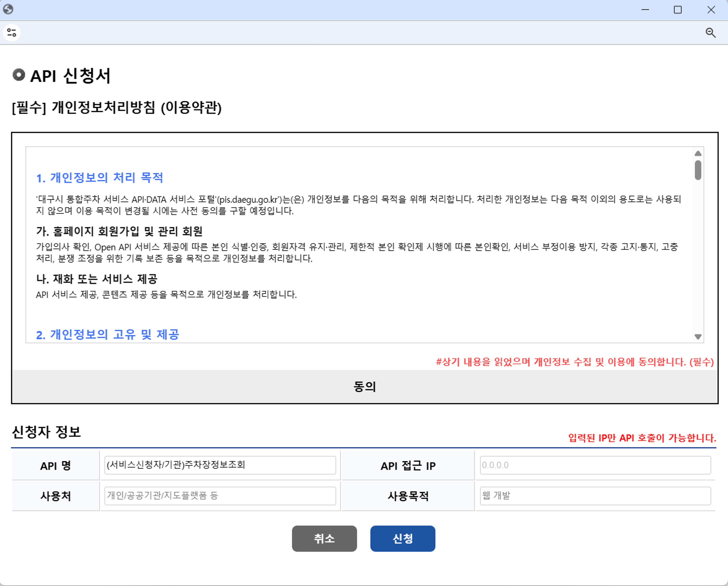Click the privacy policy scrollbar thumb
Screen dimensions: 728x586
698,170
